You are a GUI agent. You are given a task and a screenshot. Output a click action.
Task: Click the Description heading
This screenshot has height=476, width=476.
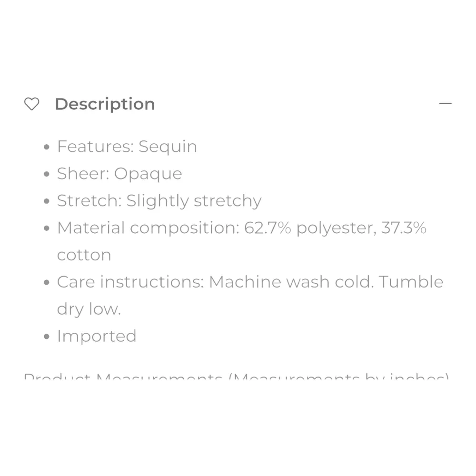(x=105, y=104)
